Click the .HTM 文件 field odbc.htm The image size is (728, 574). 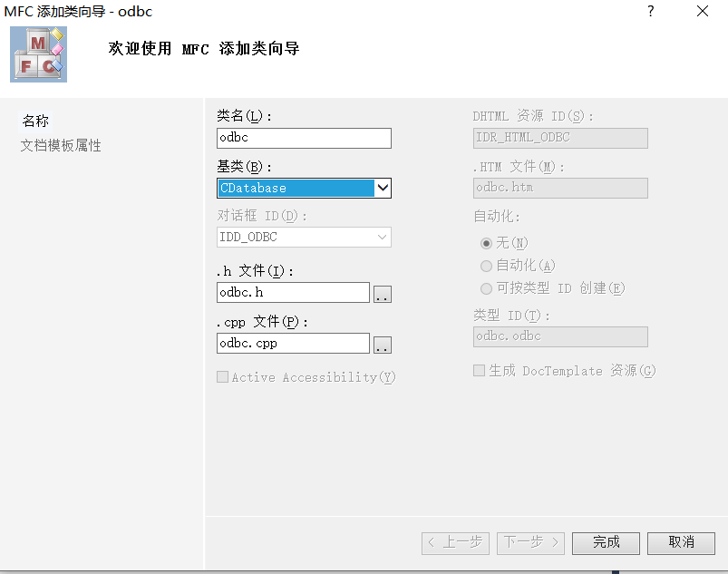560,188
